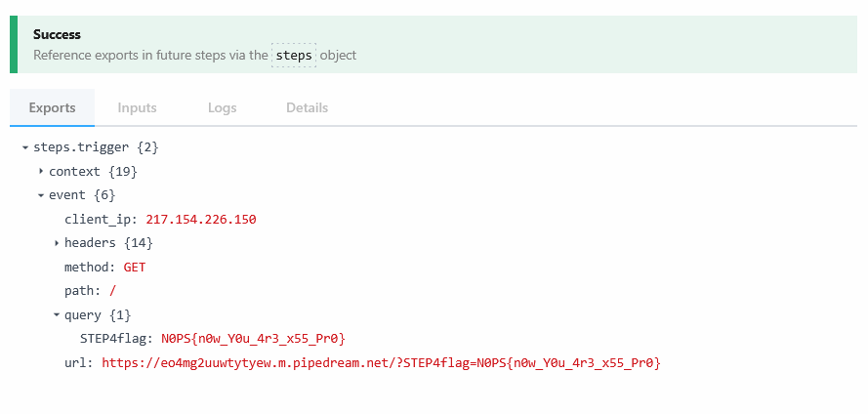Image resolution: width=868 pixels, height=414 pixels.
Task: Click the method GET value
Action: [x=135, y=268]
